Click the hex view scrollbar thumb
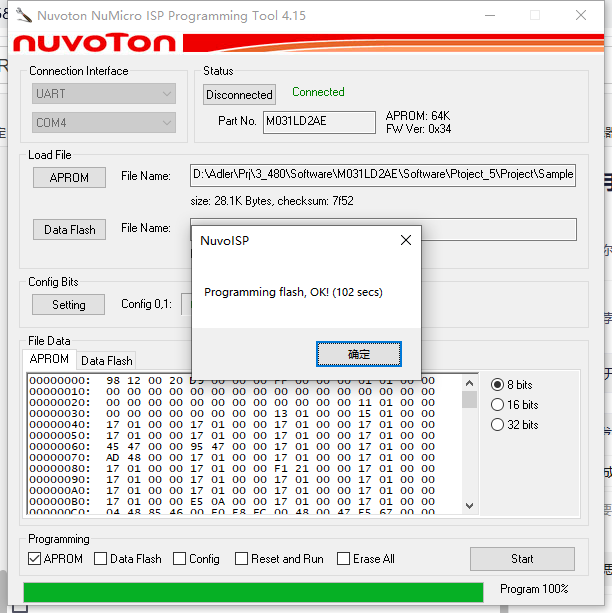 coord(469,399)
